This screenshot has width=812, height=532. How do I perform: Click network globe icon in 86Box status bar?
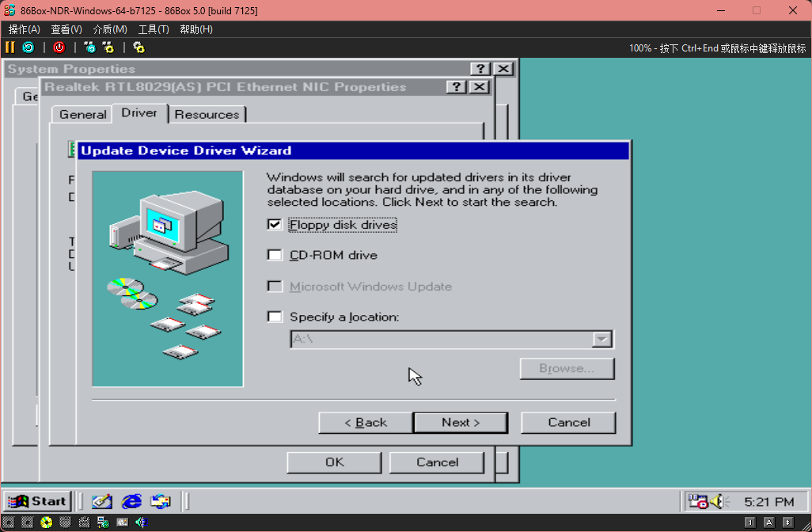point(103,522)
